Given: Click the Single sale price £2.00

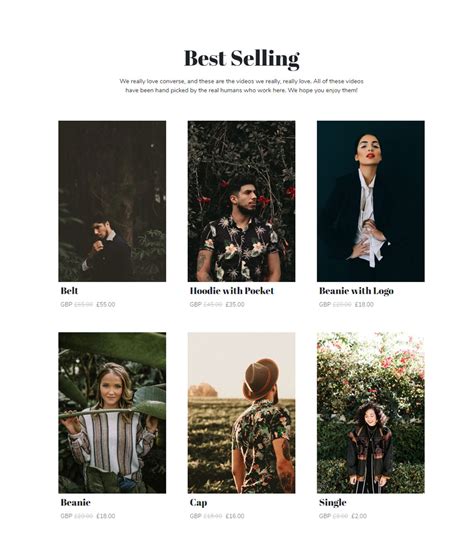Looking at the screenshot, I should [359, 516].
